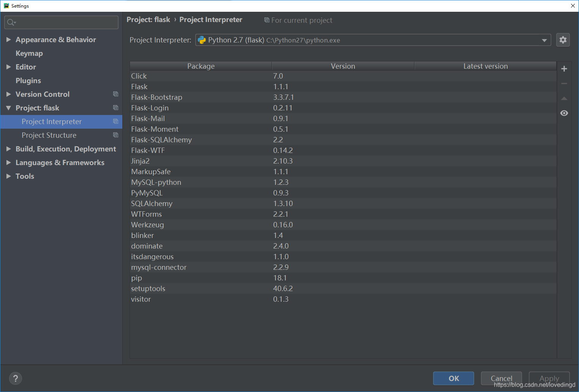
Task: Select Project Interpreter in sidebar
Action: click(x=61, y=121)
